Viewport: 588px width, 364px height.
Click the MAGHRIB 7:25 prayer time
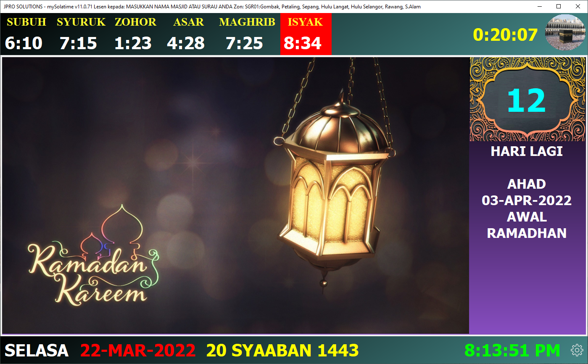pos(246,34)
